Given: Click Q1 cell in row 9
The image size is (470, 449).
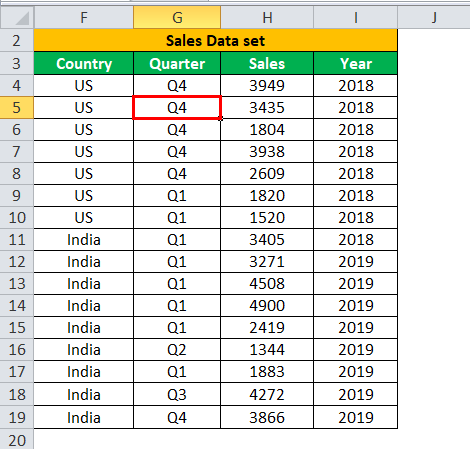Looking at the screenshot, I should [177, 196].
